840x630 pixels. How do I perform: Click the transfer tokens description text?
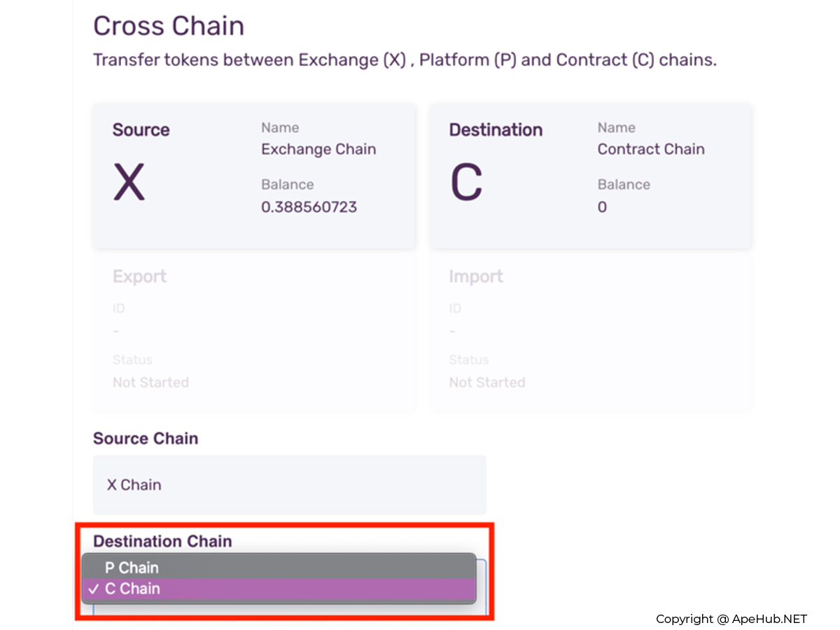[405, 59]
